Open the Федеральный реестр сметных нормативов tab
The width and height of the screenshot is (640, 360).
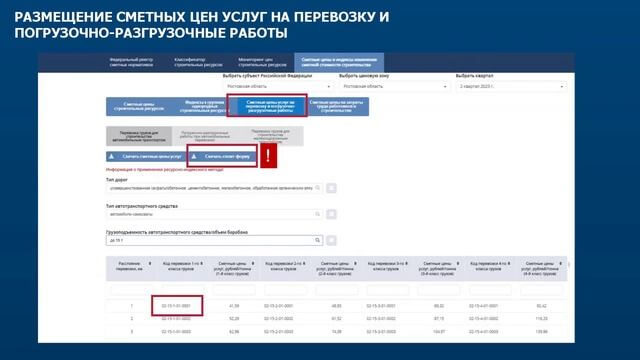point(131,62)
